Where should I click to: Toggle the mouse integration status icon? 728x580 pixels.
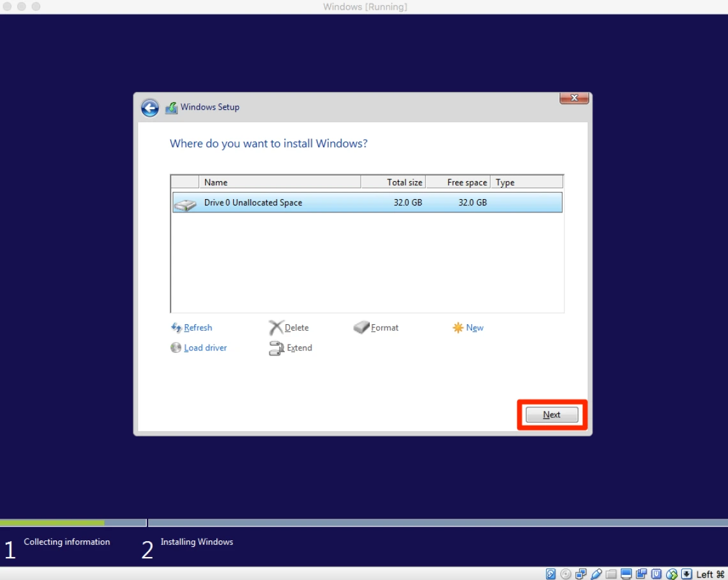click(x=671, y=574)
